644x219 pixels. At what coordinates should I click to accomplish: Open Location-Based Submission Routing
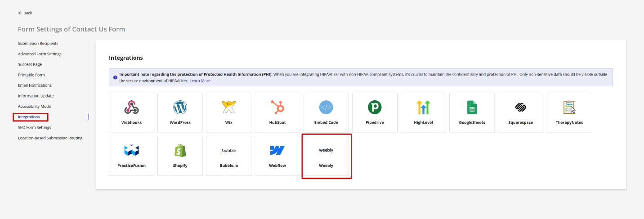click(50, 138)
